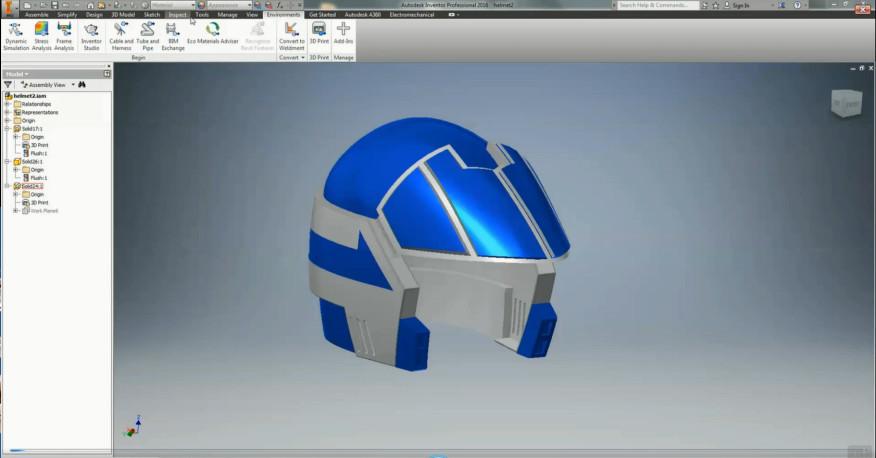Expand the Representations node
The width and height of the screenshot is (876, 458).
(x=7, y=112)
